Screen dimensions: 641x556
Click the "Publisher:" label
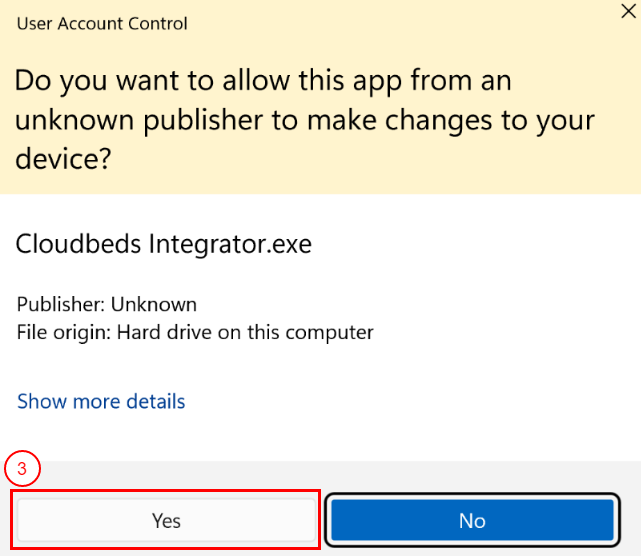tap(61, 304)
